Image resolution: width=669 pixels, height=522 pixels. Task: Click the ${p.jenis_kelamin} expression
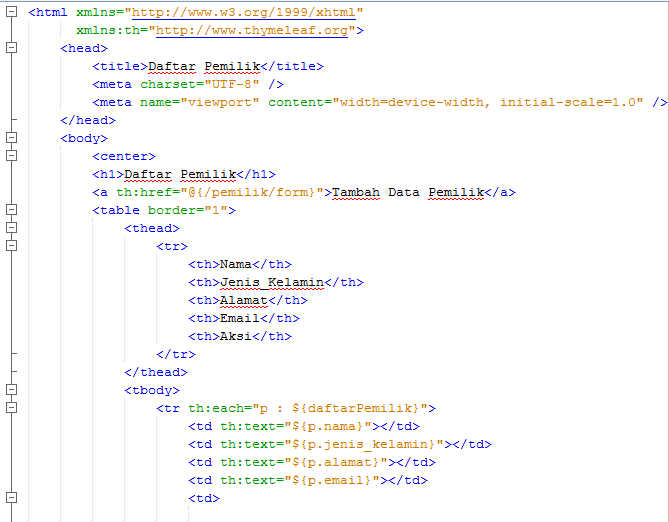click(364, 444)
